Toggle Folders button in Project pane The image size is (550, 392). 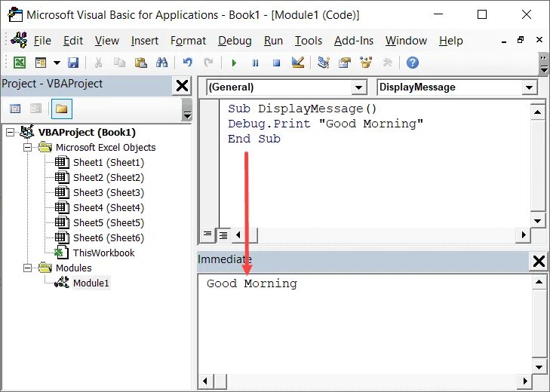[62, 109]
